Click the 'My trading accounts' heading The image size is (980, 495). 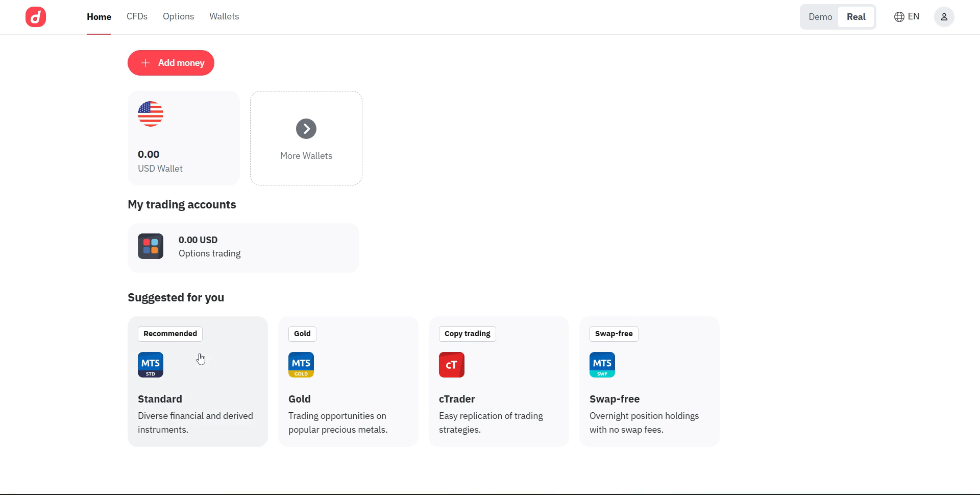tap(182, 205)
